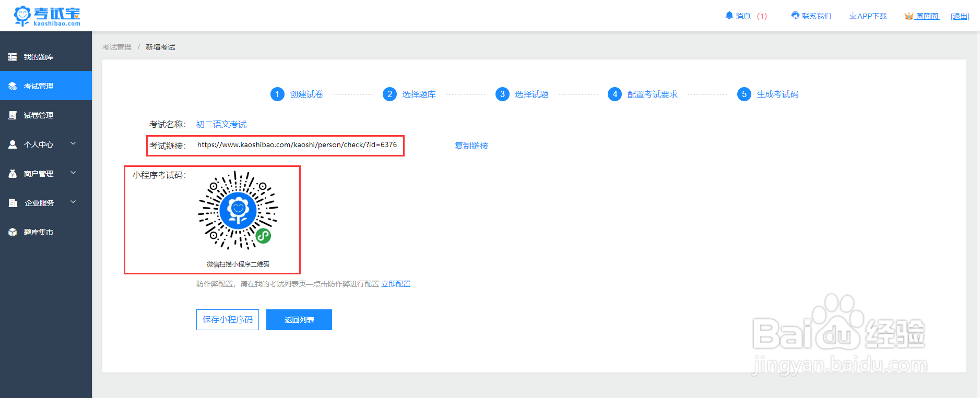980x398 pixels.
Task: Click 生成考试码 step label
Action: (x=778, y=94)
